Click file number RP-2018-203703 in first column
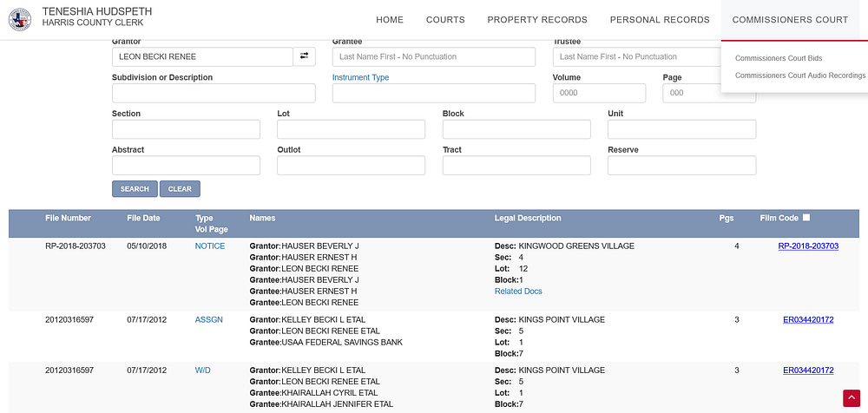Image resolution: width=868 pixels, height=413 pixels. (76, 246)
